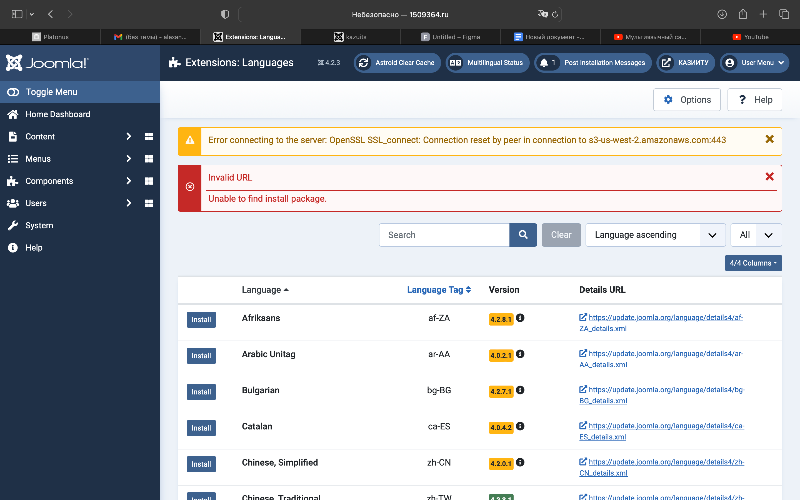800x500 pixels.
Task: Click the info icon beside version 4.0.4.2
Action: click(520, 426)
